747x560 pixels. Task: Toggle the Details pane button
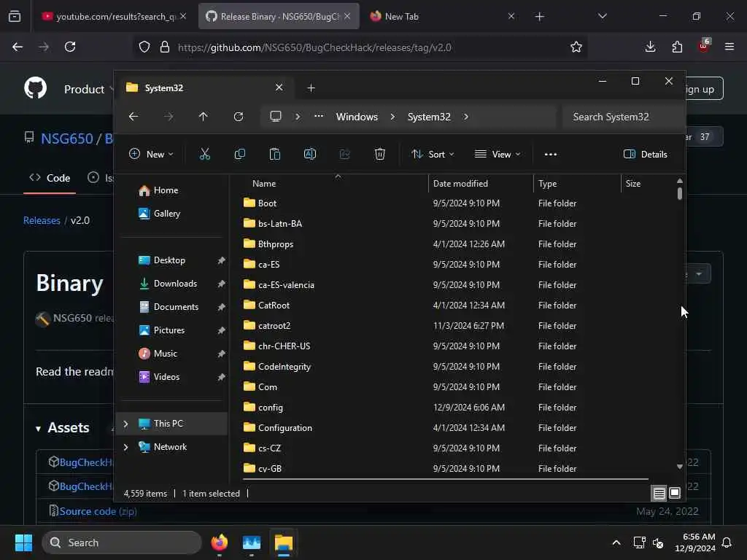(646, 155)
